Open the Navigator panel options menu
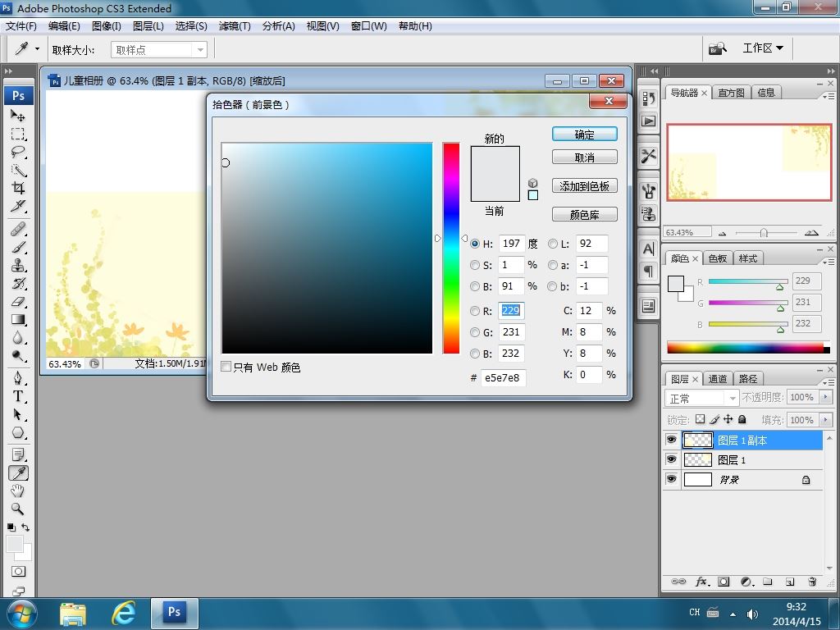This screenshot has height=630, width=840. (x=829, y=97)
